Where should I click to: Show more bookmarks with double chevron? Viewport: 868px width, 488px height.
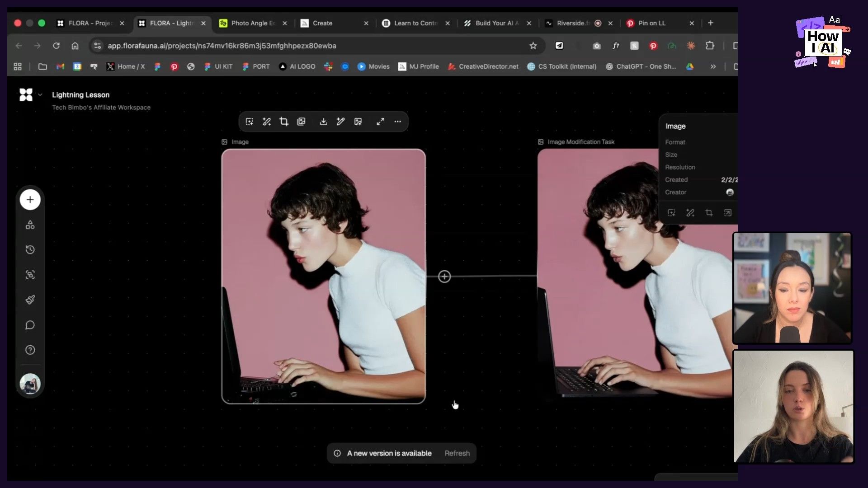tap(713, 66)
